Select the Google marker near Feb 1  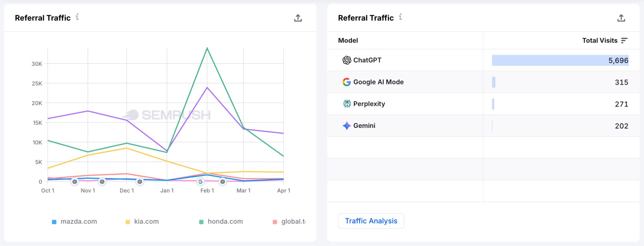200,182
